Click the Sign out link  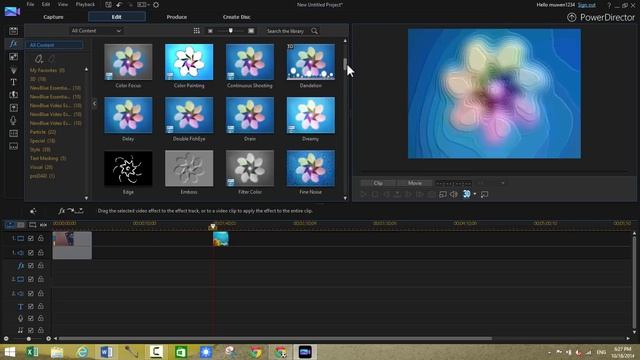(587, 5)
